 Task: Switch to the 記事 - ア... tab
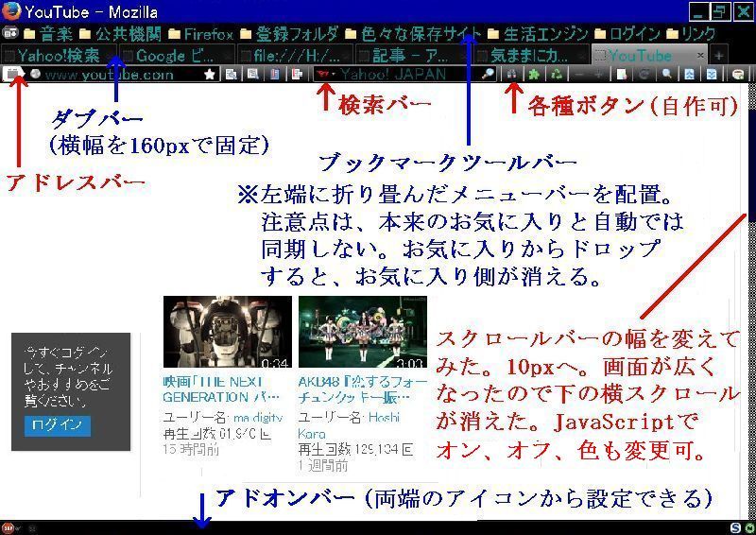412,56
